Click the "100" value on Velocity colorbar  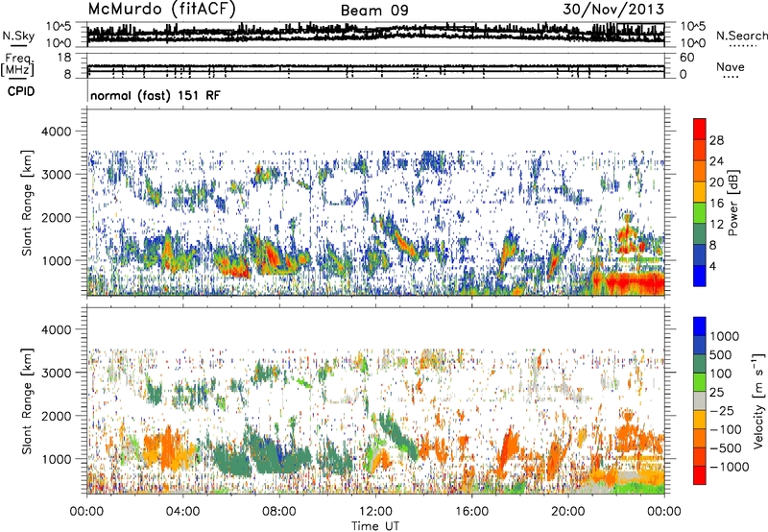pos(721,374)
